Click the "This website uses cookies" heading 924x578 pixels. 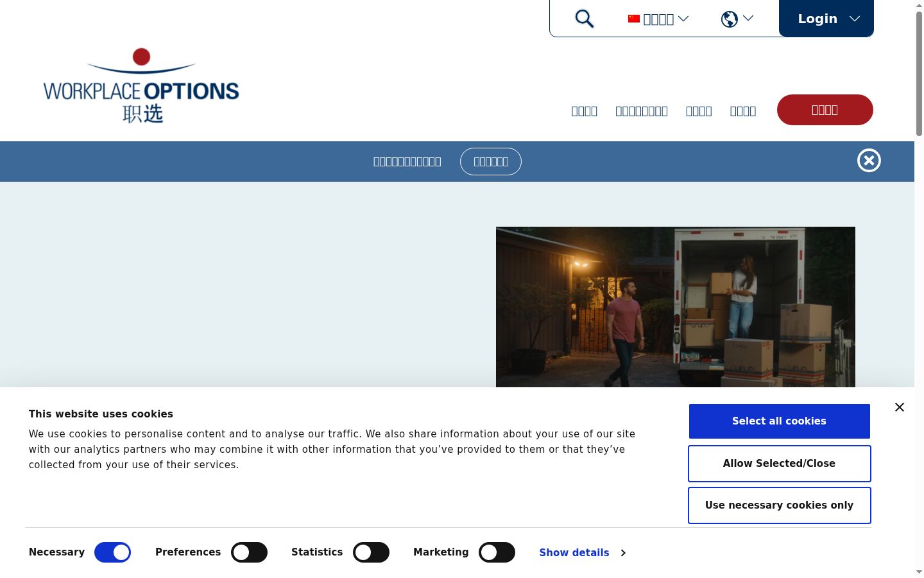101,414
